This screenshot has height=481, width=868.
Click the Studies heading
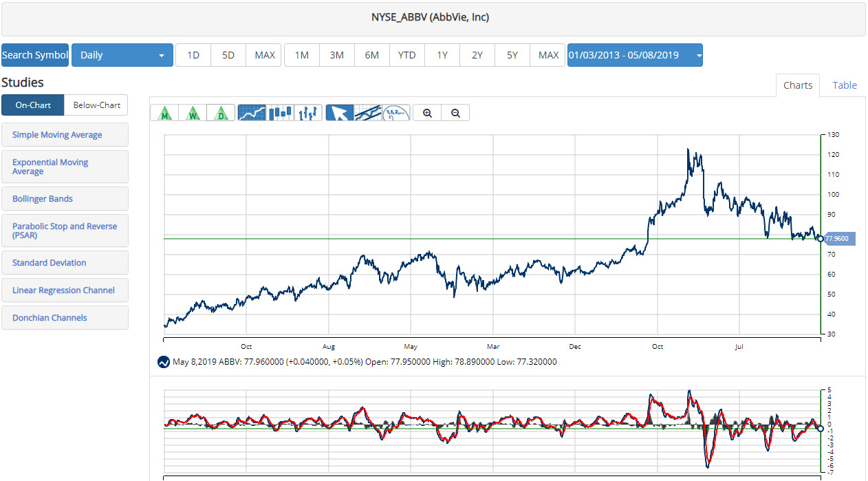(x=23, y=83)
